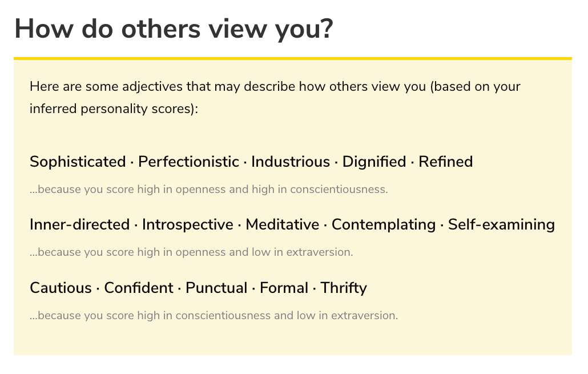Click the word 'Sophisticated'
Screen dimensions: 588x374
(78, 162)
